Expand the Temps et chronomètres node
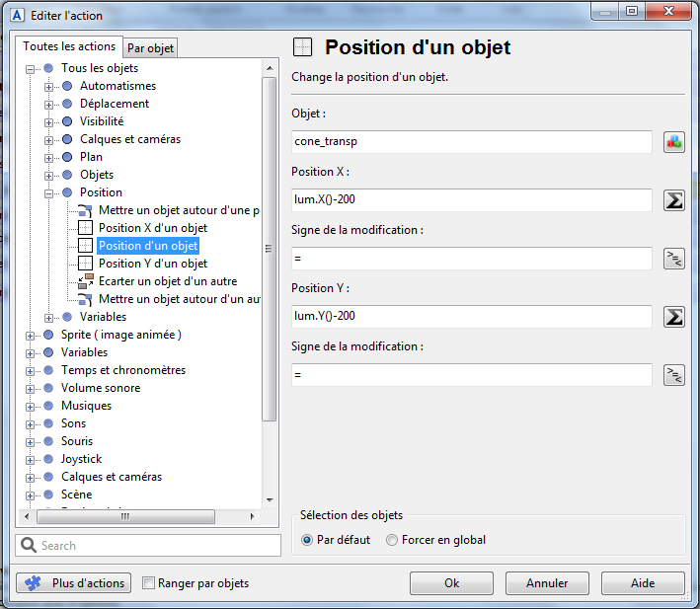 30,372
